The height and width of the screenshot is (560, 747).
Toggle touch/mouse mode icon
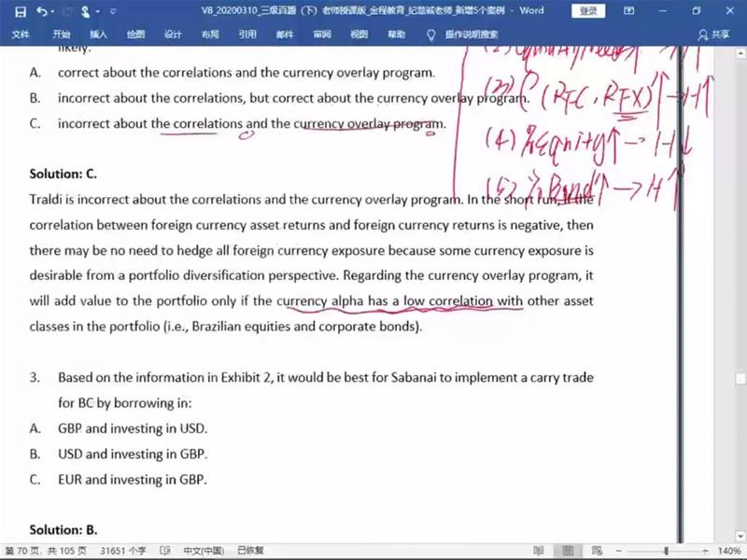86,11
